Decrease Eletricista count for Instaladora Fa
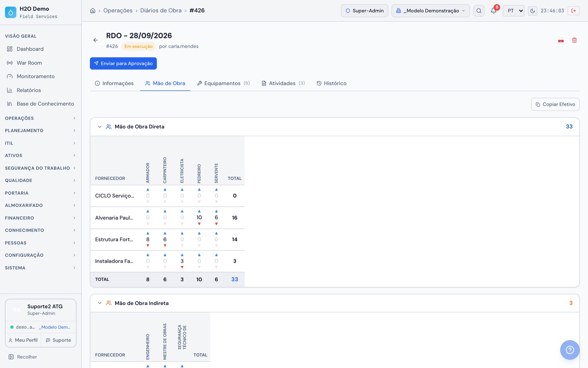This screenshot has width=588, height=368. [182, 267]
